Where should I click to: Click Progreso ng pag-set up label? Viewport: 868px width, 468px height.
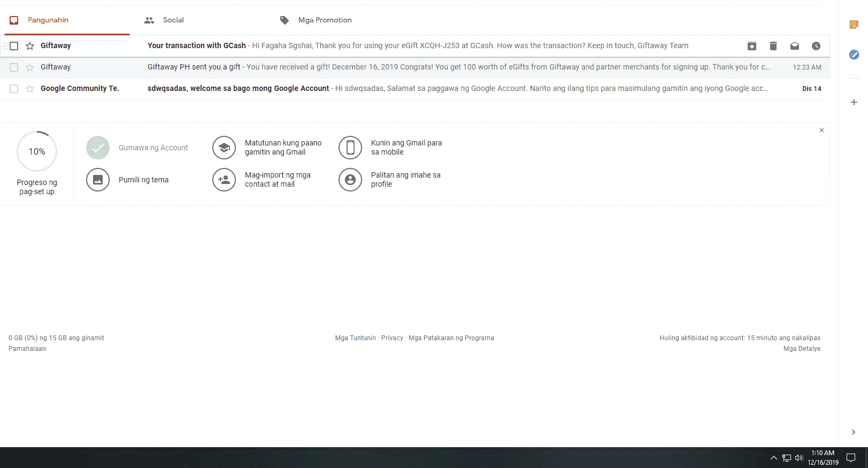tap(37, 187)
